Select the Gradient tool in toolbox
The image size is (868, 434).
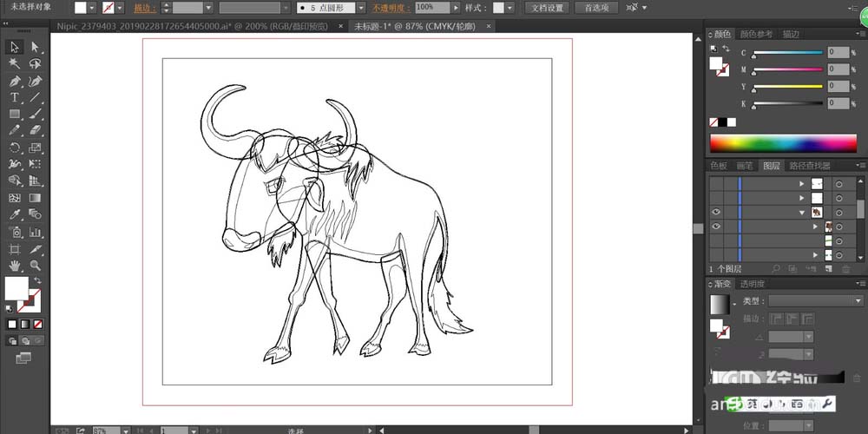click(x=35, y=198)
